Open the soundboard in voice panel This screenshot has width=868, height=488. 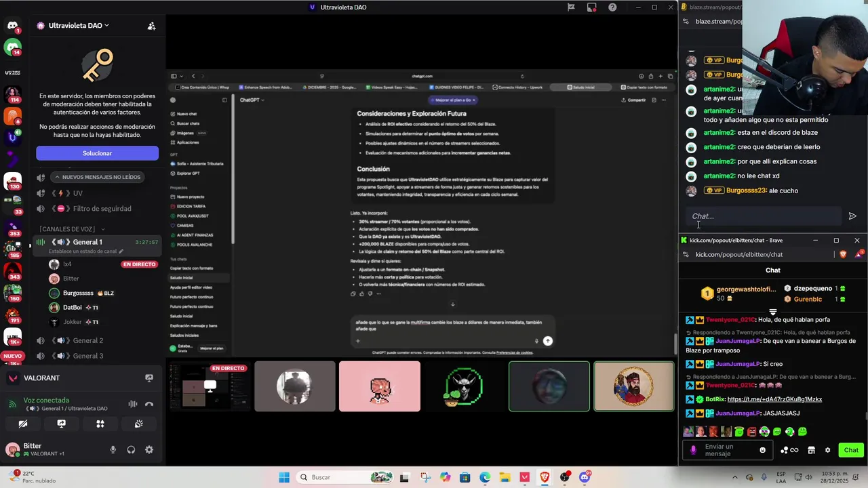click(x=139, y=424)
